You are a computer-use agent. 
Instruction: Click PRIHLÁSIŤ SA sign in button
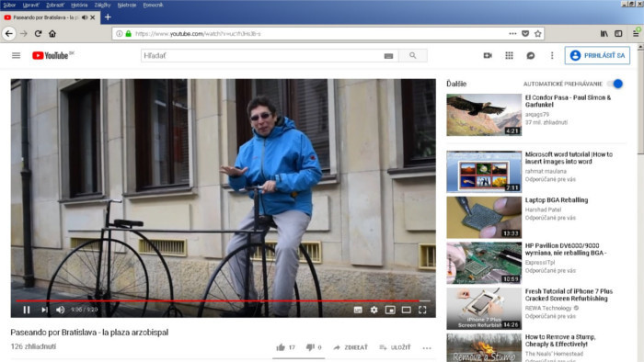[598, 55]
